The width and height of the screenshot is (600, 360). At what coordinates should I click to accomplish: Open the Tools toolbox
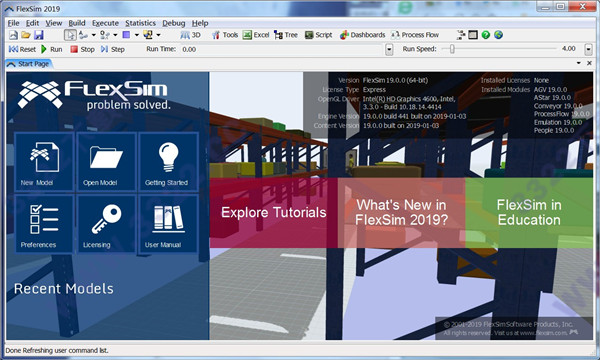click(225, 35)
